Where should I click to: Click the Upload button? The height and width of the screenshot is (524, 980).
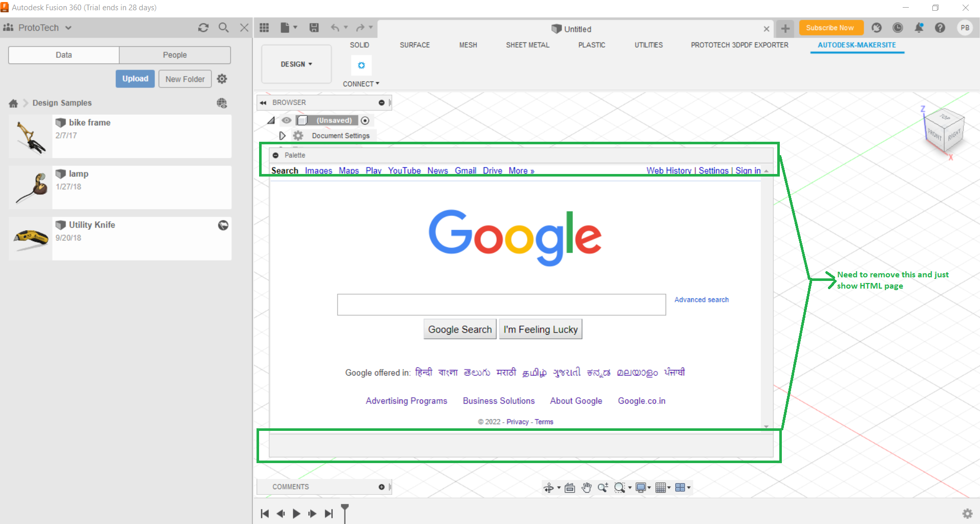pos(135,79)
